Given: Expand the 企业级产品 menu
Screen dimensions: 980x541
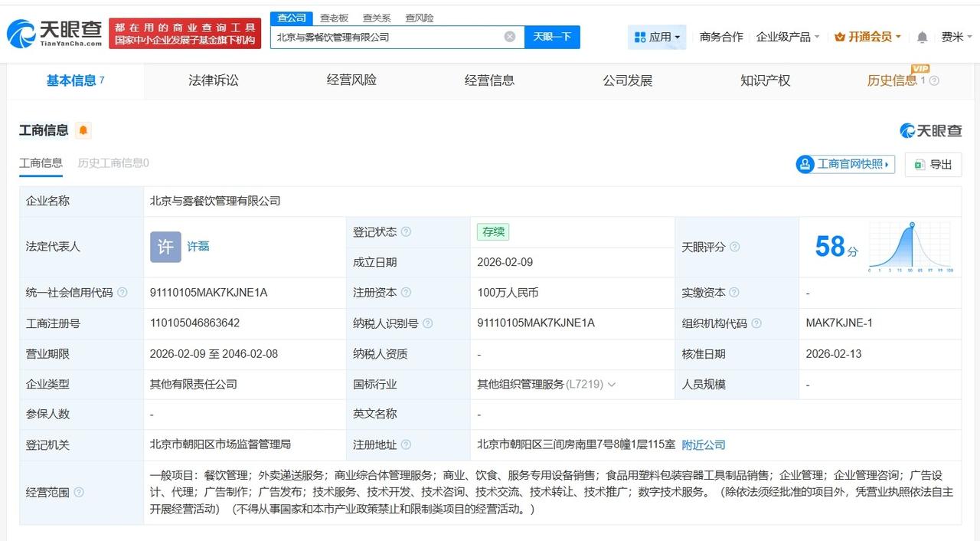Looking at the screenshot, I should [788, 37].
